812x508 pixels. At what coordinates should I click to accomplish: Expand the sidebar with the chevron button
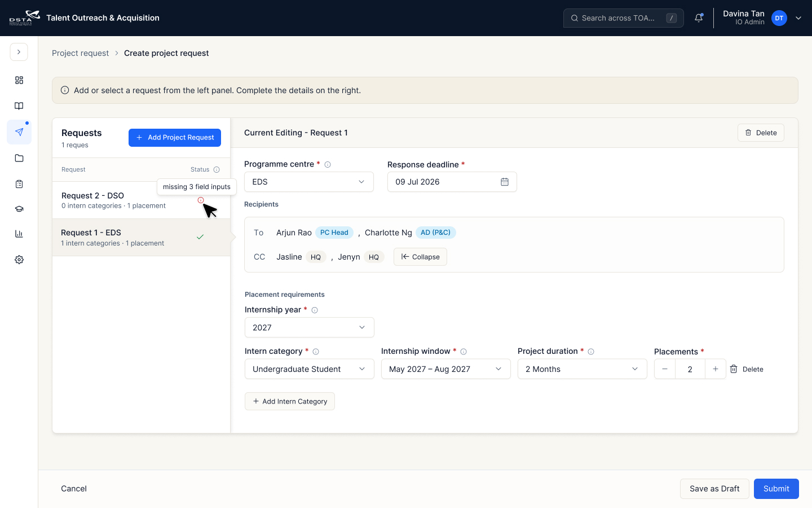(19, 52)
